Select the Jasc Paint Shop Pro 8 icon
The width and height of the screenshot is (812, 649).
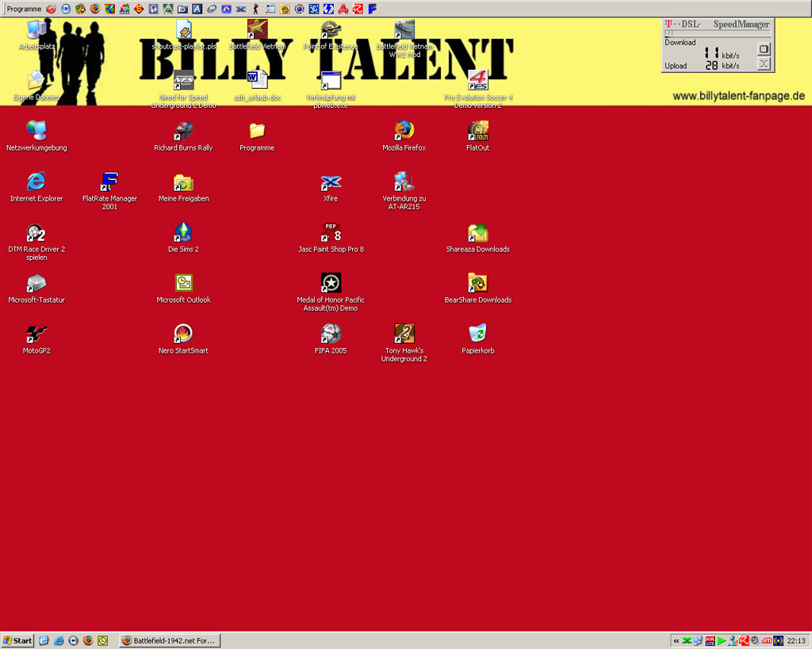tap(331, 233)
